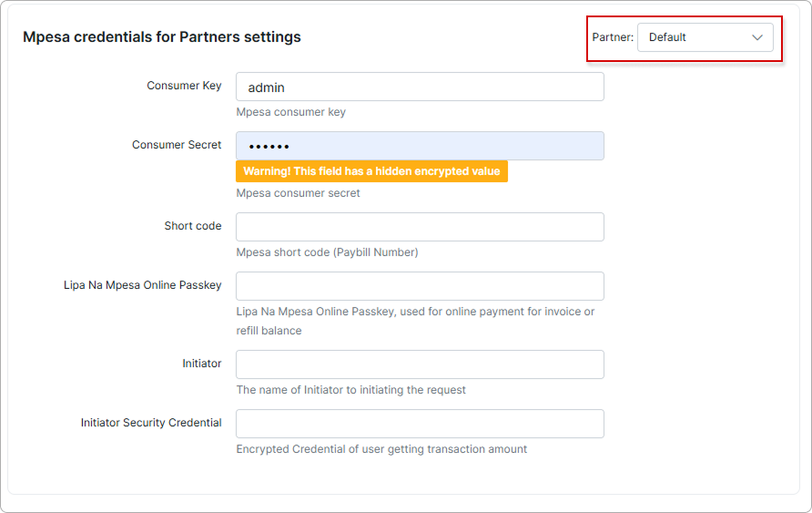Click the 'Mpesa consumer secret' help text
812x513 pixels.
tap(298, 193)
